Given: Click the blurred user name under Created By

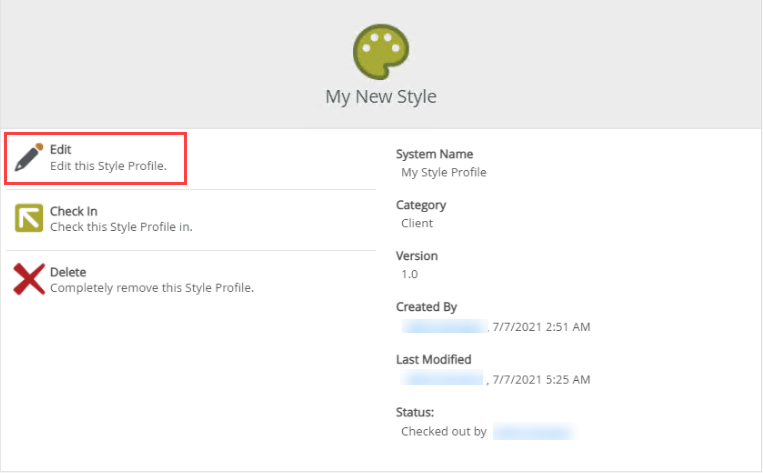Looking at the screenshot, I should (443, 326).
